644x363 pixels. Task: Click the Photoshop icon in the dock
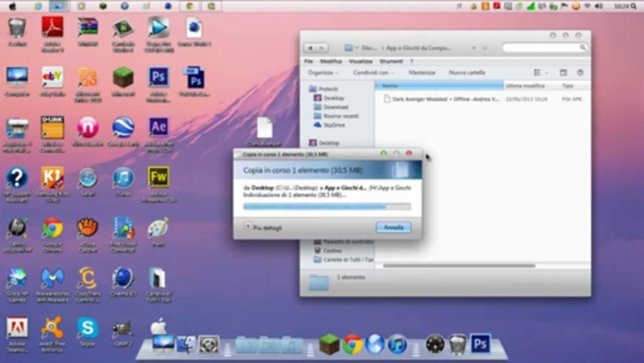click(x=480, y=344)
